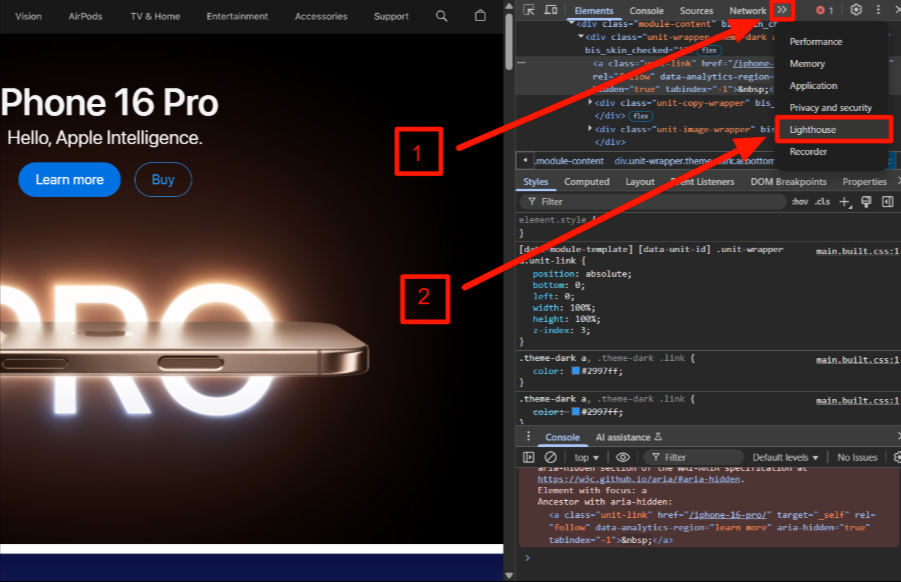Toggle the :hov element state button
Image resolution: width=901 pixels, height=582 pixels.
coord(800,202)
